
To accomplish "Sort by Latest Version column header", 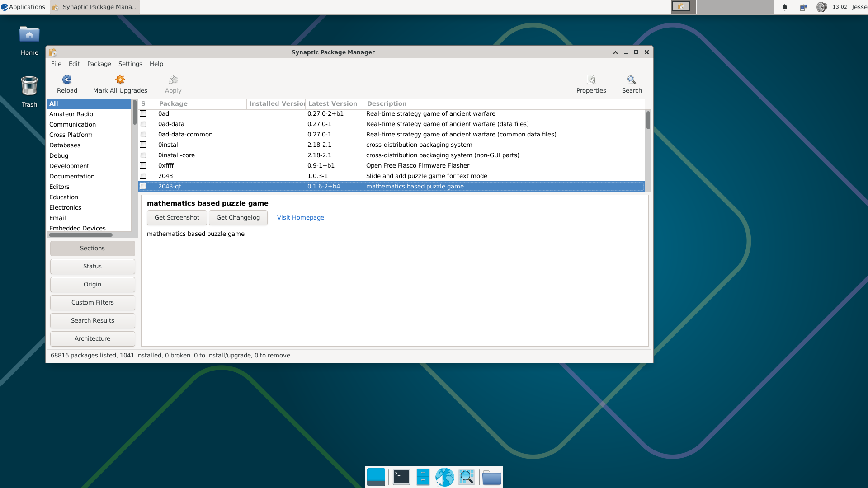I will click(335, 103).
